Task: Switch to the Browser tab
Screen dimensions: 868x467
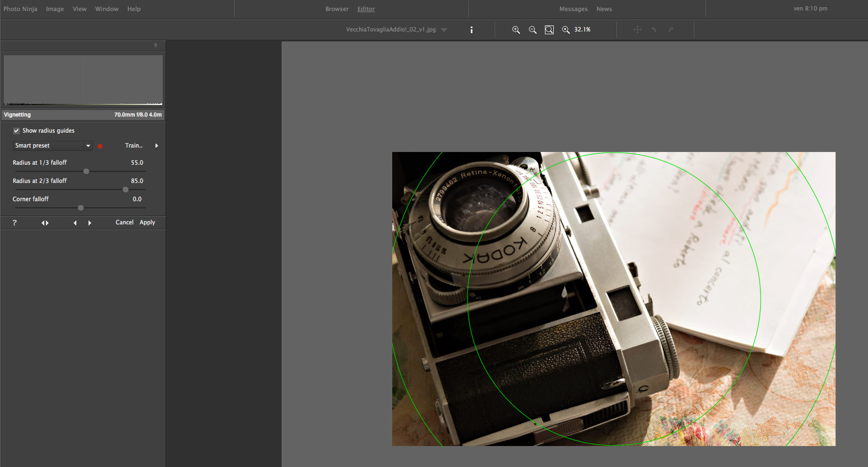Action: click(x=337, y=9)
